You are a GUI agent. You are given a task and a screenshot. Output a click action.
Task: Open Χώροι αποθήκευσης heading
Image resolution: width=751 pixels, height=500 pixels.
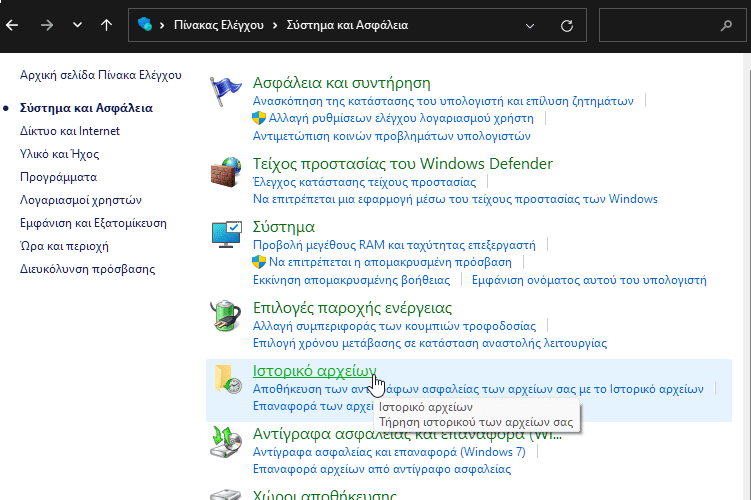pyautogui.click(x=325, y=494)
